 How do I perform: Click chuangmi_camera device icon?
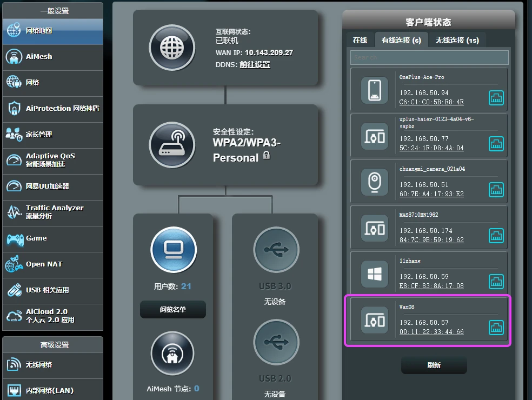click(375, 182)
